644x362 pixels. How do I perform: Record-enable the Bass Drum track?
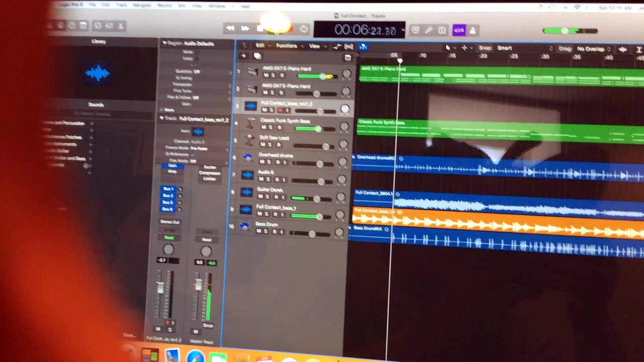point(274,232)
